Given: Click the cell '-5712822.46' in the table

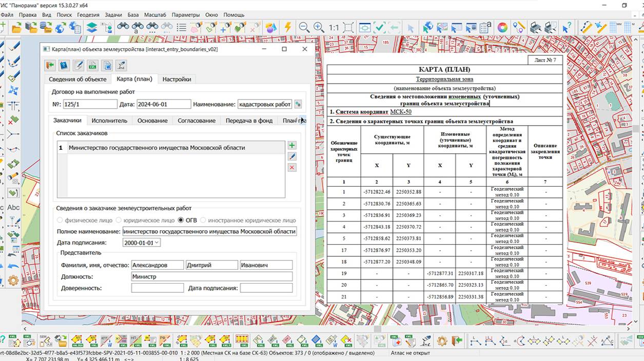Looking at the screenshot, I should pyautogui.click(x=377, y=192).
